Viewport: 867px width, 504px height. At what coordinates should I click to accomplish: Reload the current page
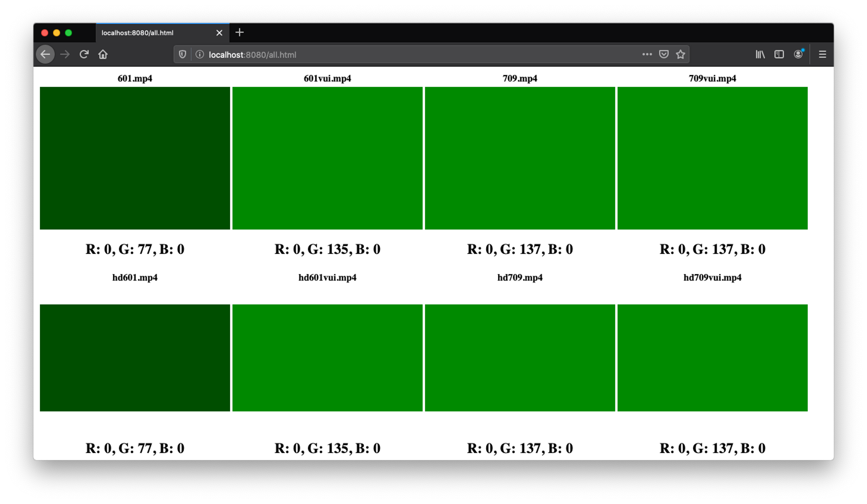click(84, 54)
